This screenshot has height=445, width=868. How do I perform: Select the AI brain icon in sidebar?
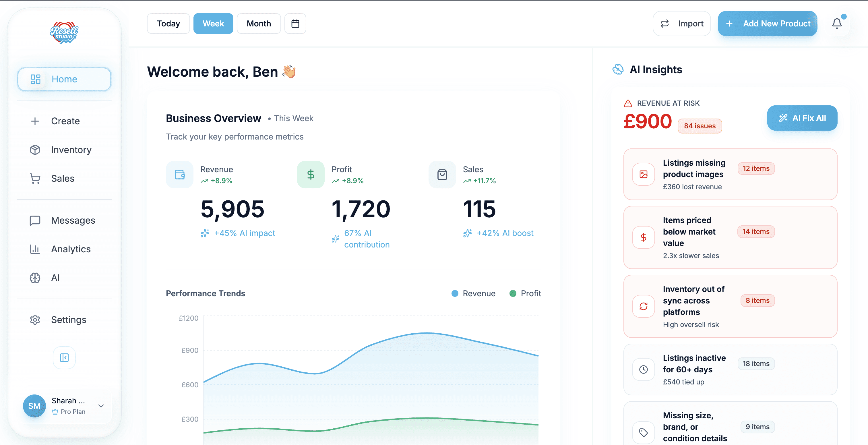pyautogui.click(x=35, y=277)
